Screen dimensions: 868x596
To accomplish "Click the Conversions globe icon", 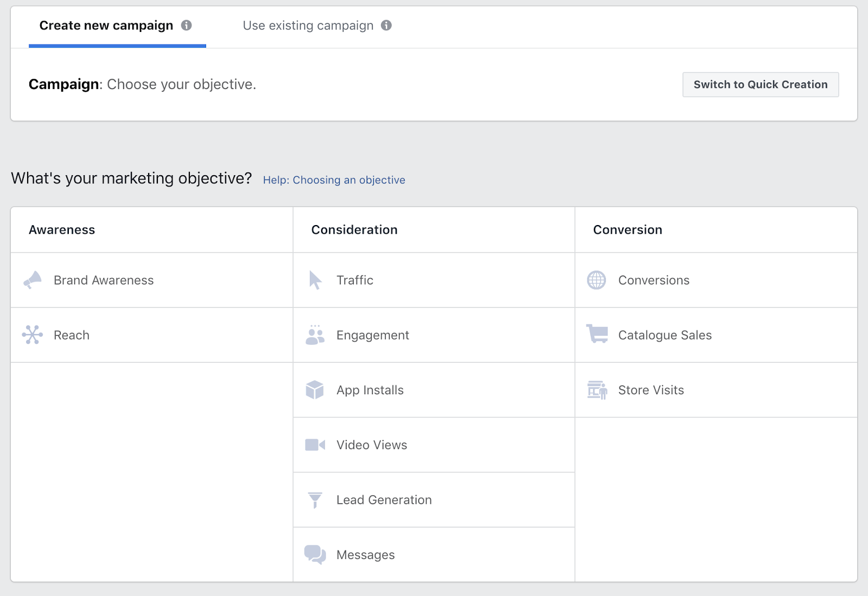I will [x=597, y=280].
